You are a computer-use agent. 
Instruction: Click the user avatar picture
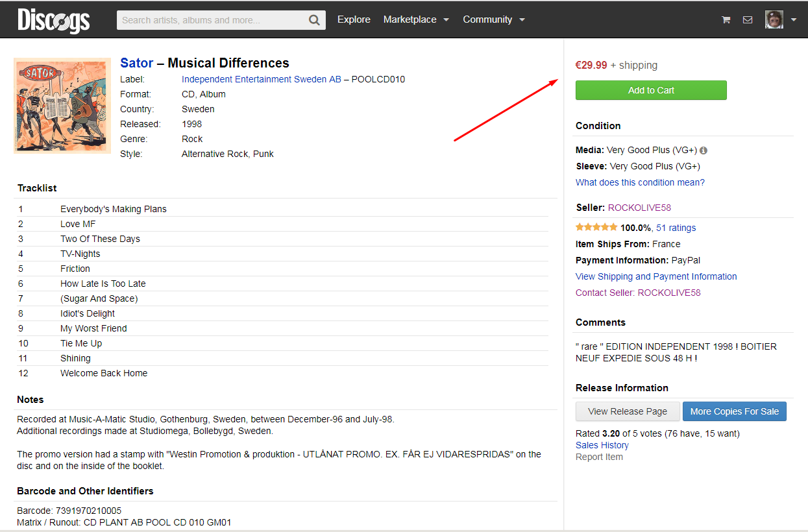(x=774, y=19)
